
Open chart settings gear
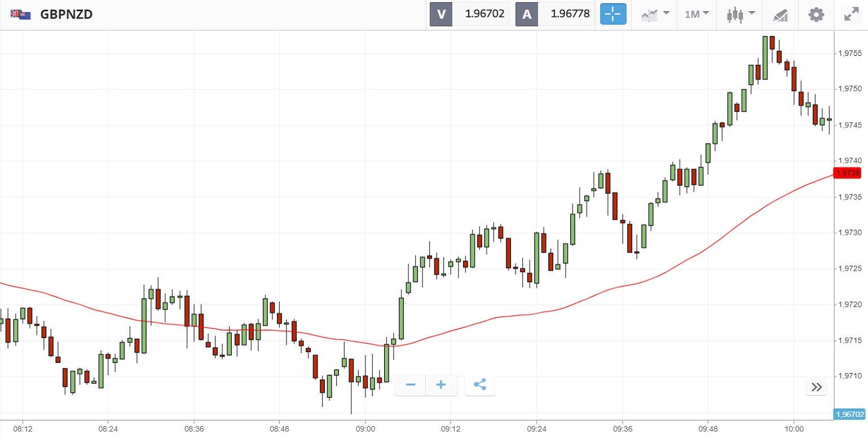[x=816, y=15]
